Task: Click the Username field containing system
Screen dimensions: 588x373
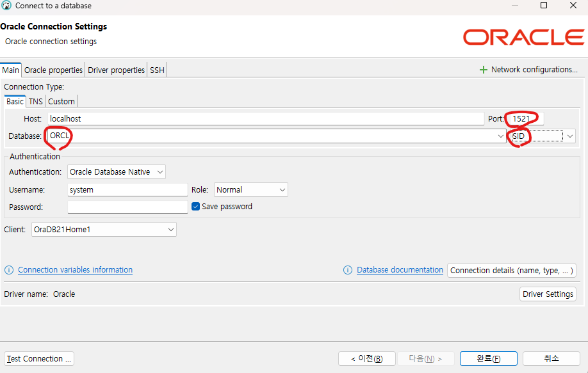Action: click(127, 190)
